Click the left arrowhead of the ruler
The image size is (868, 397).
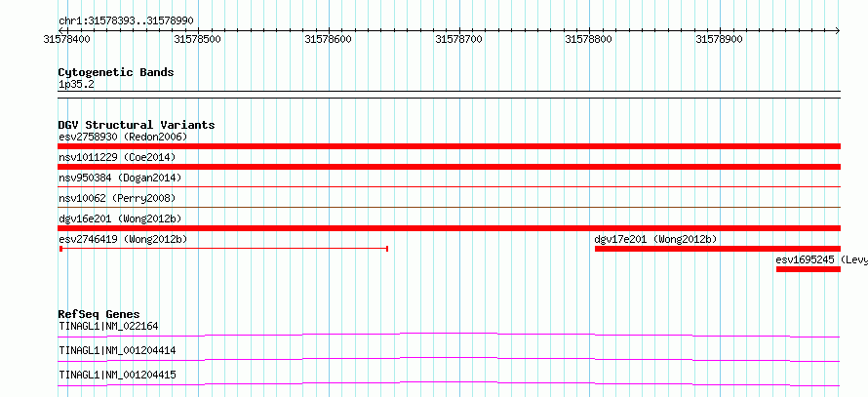60,30
